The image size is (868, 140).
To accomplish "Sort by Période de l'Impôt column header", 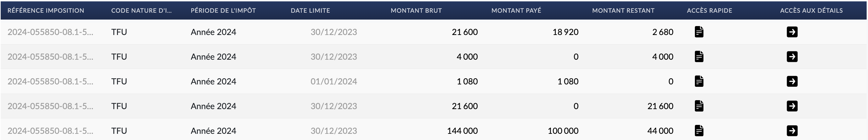I will (x=223, y=11).
